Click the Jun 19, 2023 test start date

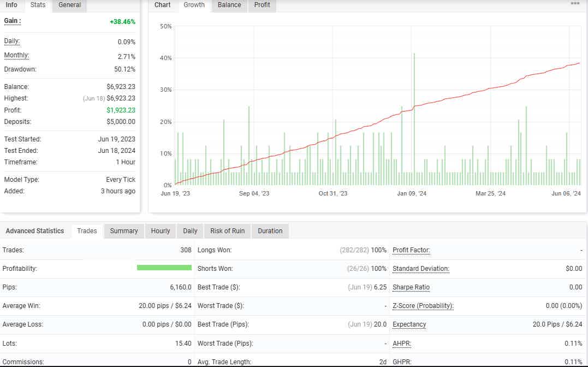tap(117, 139)
